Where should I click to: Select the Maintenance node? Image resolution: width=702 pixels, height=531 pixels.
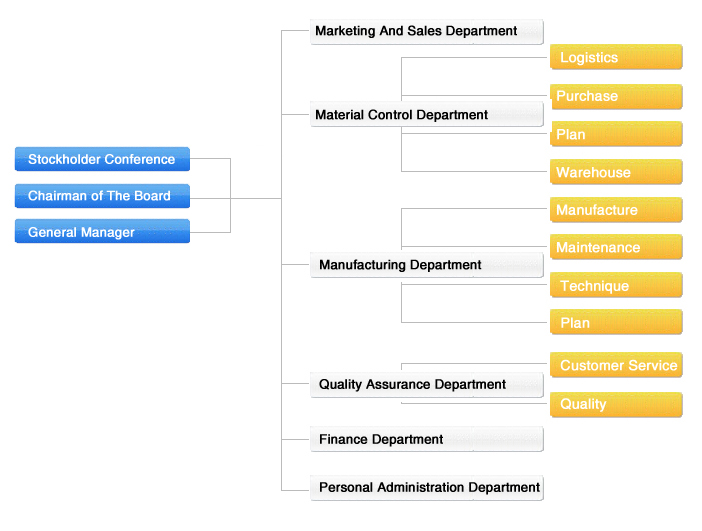coord(616,247)
